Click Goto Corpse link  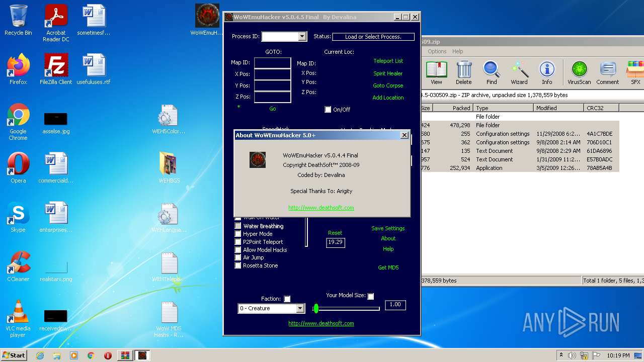pyautogui.click(x=388, y=85)
